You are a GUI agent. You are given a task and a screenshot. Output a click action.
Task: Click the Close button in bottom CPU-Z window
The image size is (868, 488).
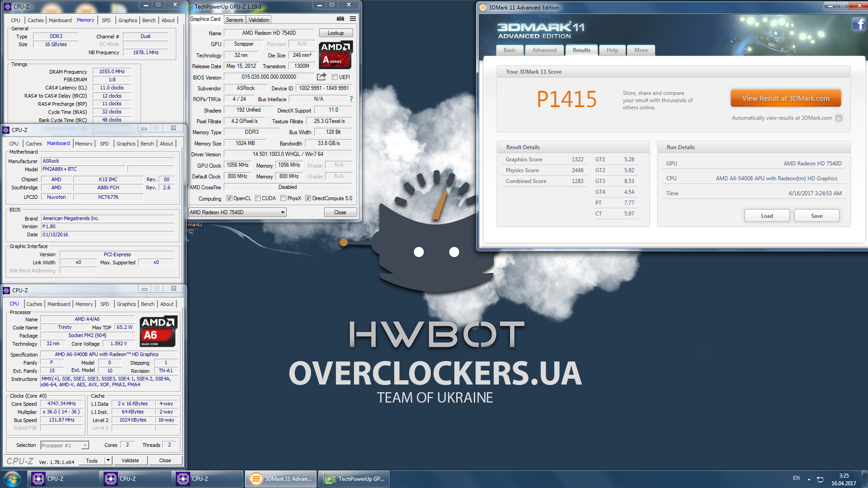click(x=165, y=460)
